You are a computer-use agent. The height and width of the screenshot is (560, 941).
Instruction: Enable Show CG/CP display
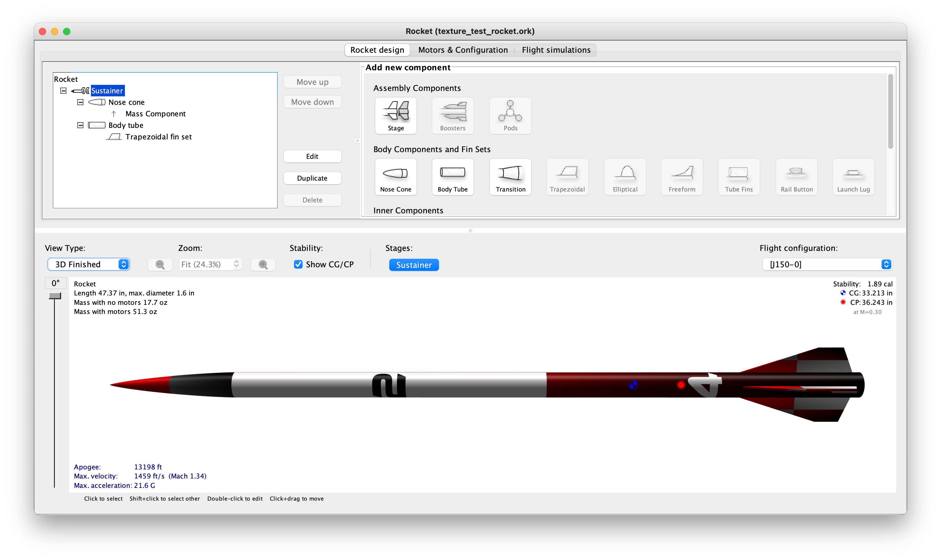pos(298,264)
